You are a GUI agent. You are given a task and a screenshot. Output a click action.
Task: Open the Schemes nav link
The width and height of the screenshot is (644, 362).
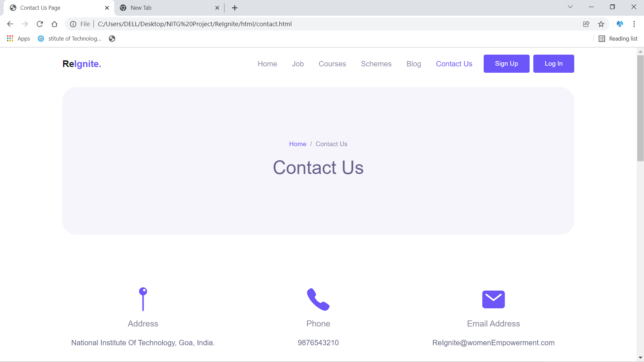(376, 64)
